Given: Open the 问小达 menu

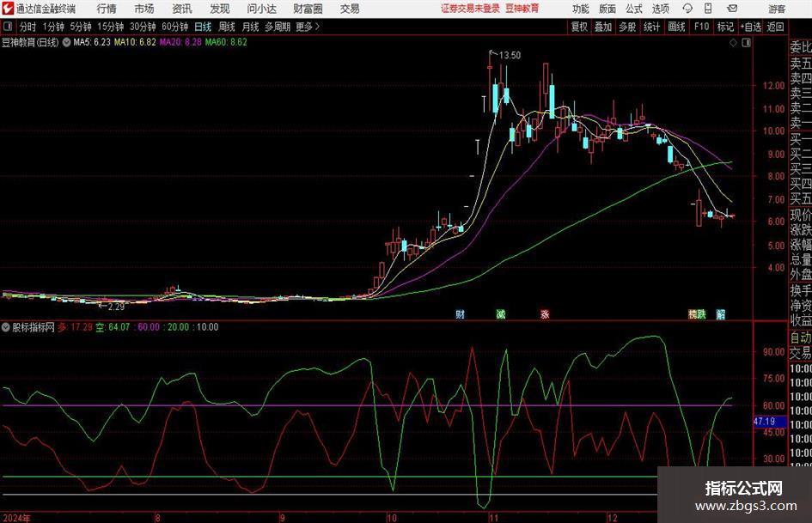Looking at the screenshot, I should tap(261, 9).
